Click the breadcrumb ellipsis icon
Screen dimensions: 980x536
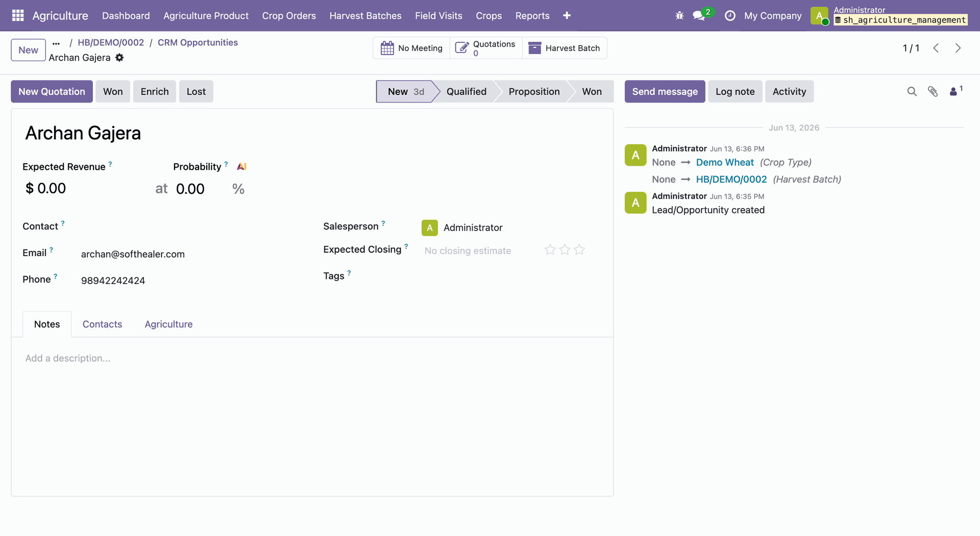pyautogui.click(x=56, y=43)
